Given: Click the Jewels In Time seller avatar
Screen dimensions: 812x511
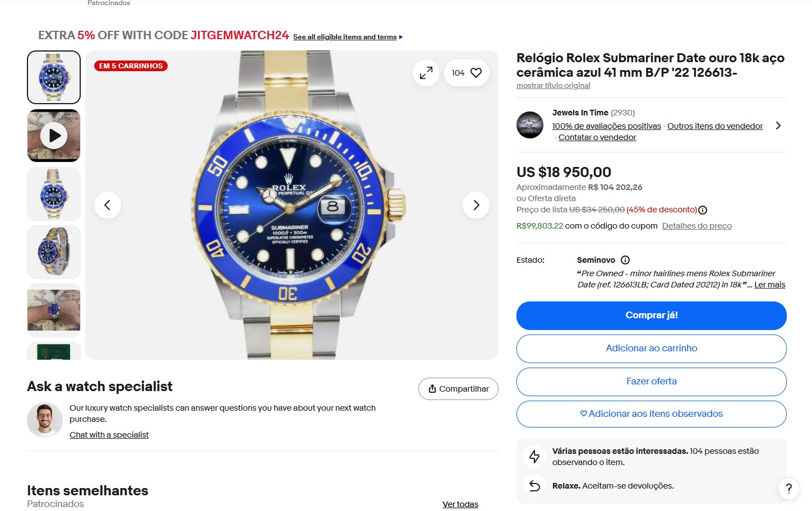Looking at the screenshot, I should click(530, 125).
